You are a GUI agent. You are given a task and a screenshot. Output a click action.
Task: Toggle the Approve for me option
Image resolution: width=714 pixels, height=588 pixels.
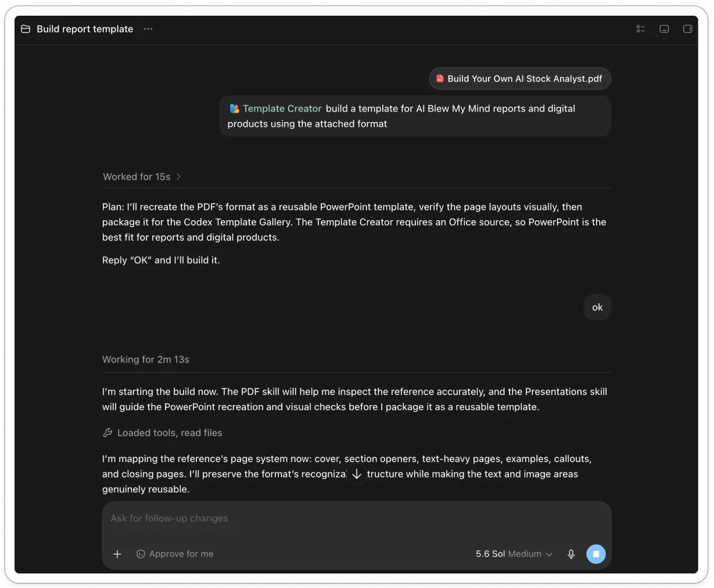(175, 554)
